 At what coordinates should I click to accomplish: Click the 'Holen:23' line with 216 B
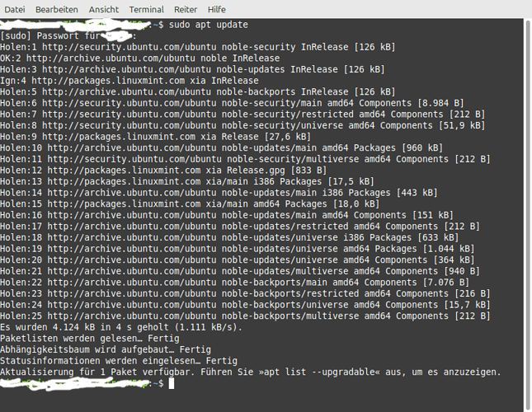click(245, 293)
